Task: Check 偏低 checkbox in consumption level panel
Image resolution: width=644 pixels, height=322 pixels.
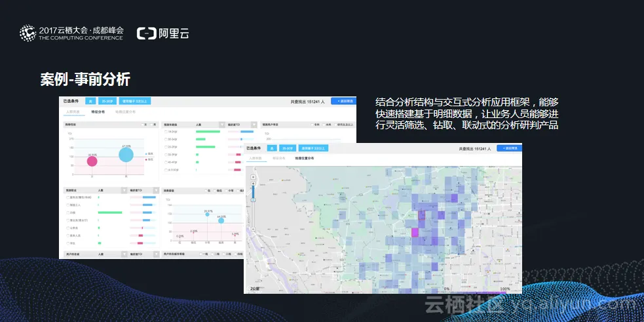Action: tap(215, 190)
